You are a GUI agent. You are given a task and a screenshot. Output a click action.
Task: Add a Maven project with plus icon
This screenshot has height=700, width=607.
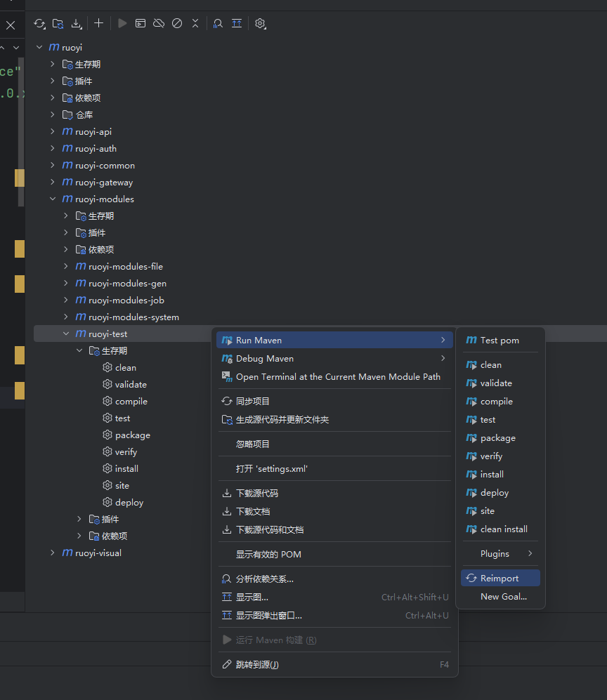98,23
